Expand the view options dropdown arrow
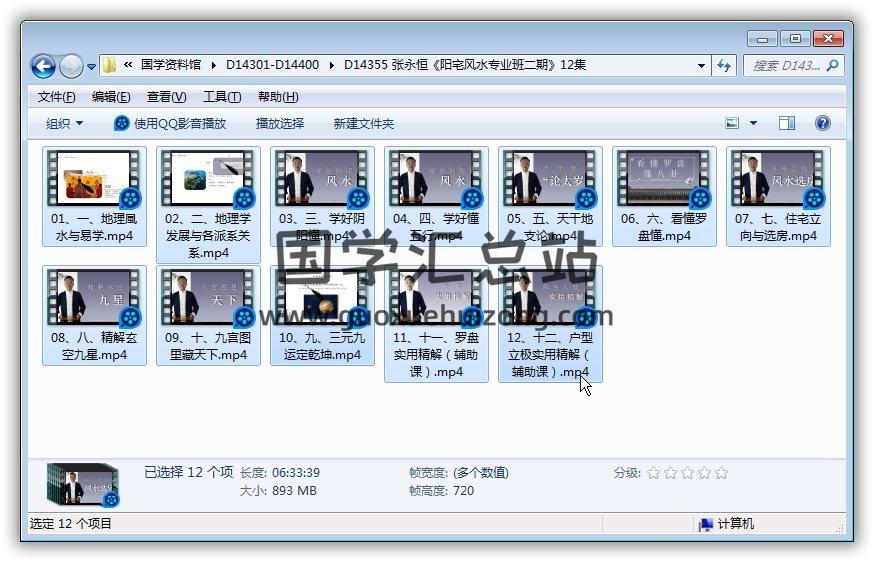Image resolution: width=874 pixels, height=562 pixels. (753, 124)
